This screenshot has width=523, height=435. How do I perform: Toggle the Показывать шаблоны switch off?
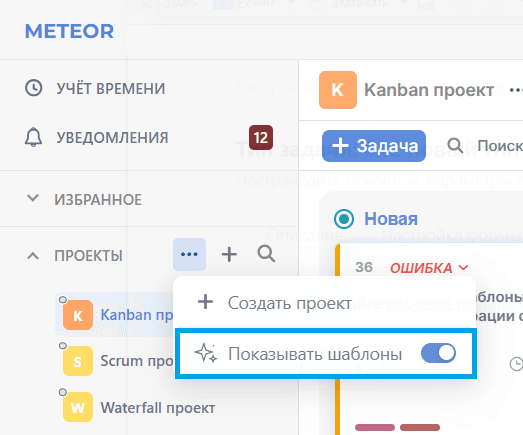(438, 353)
